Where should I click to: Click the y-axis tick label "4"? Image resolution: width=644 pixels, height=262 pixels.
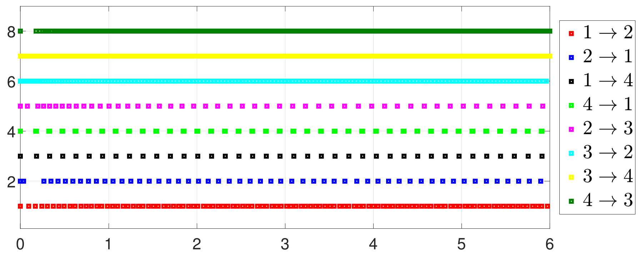[11, 132]
